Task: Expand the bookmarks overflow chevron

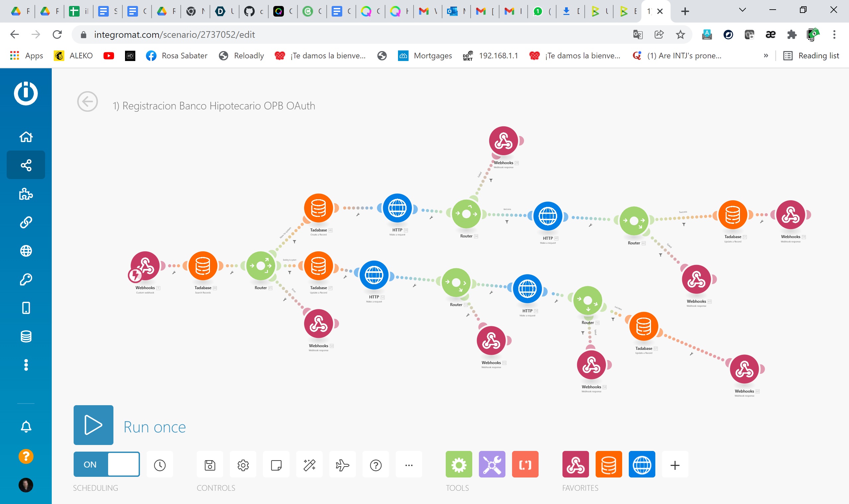Action: [766, 55]
